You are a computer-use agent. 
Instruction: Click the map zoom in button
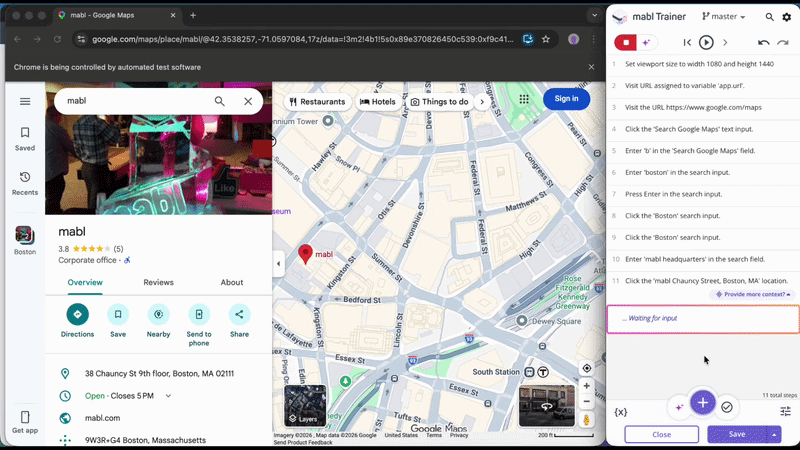(x=587, y=385)
